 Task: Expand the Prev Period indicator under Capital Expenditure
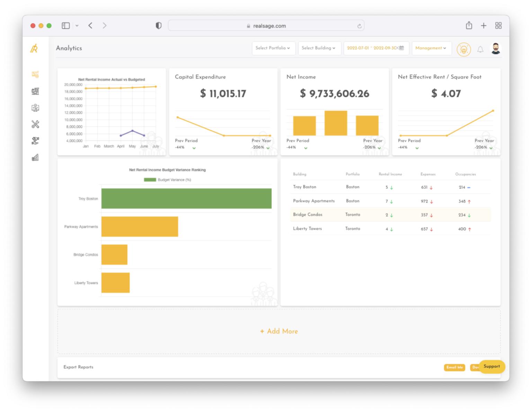coord(194,147)
